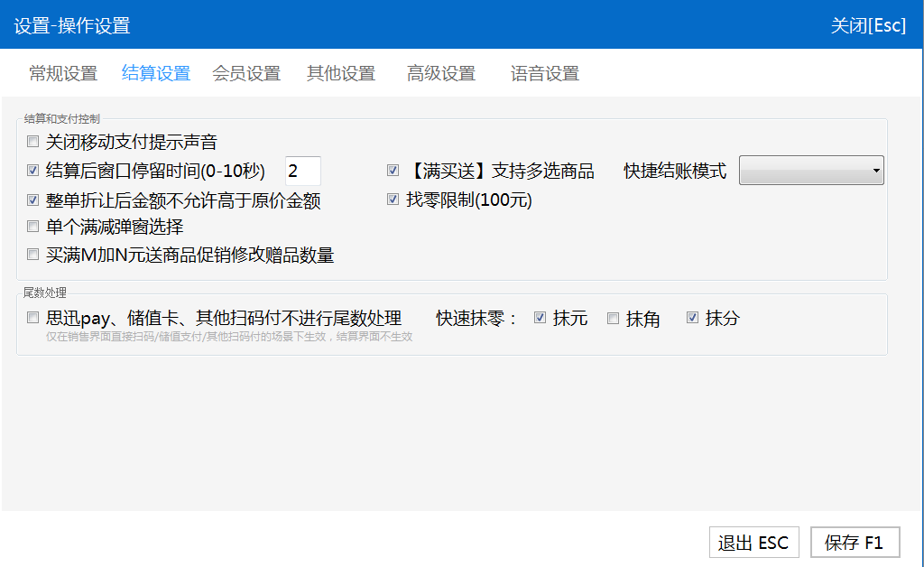Enable 思迅pay、储值卡 no-rounding checkbox
Screen dimensions: 924x567
tap(33, 318)
